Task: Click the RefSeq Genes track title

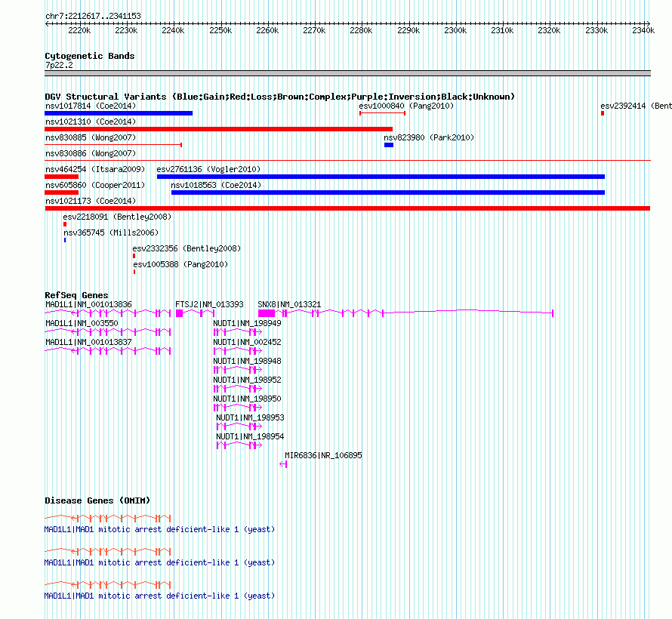Action: (76, 295)
